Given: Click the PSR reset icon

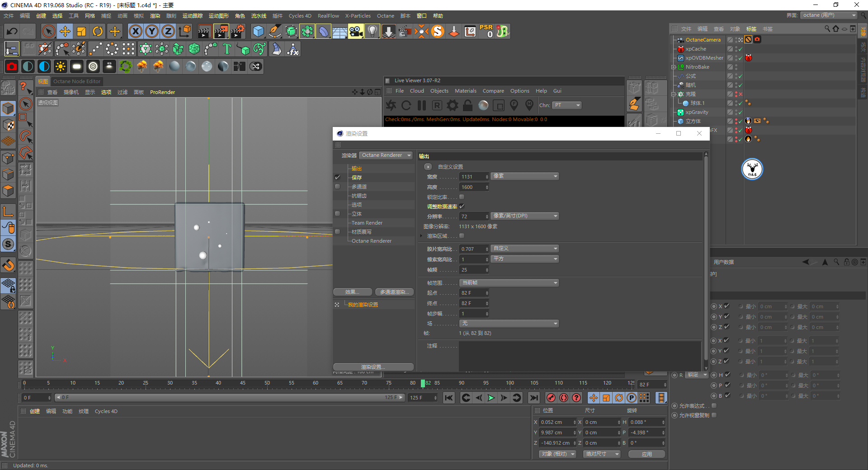Looking at the screenshot, I should pos(486,31).
